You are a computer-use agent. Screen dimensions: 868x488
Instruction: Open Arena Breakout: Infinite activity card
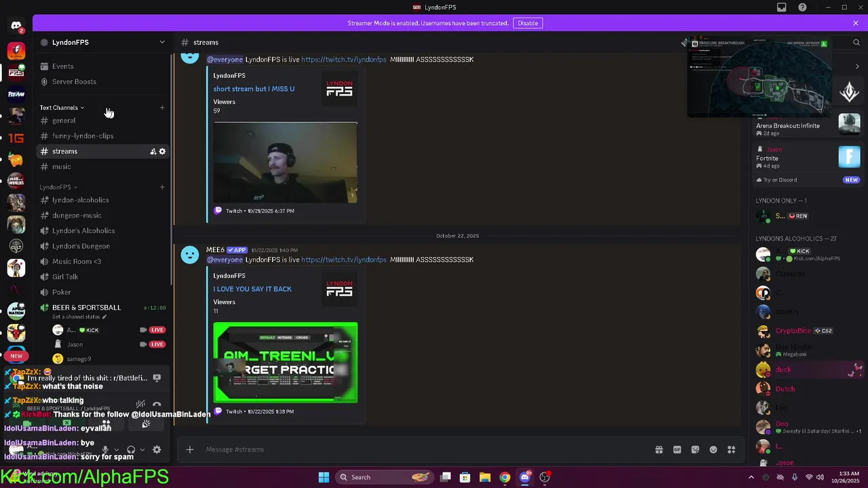(x=808, y=125)
